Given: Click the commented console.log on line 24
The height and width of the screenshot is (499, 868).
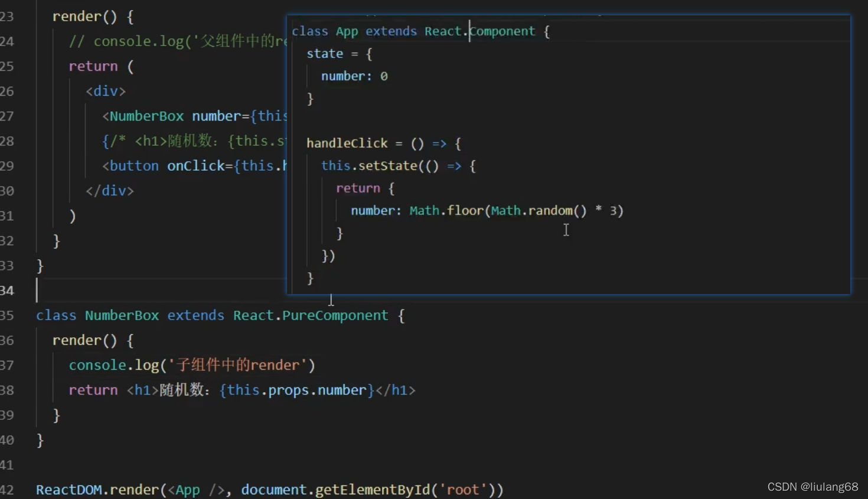Looking at the screenshot, I should 178,41.
